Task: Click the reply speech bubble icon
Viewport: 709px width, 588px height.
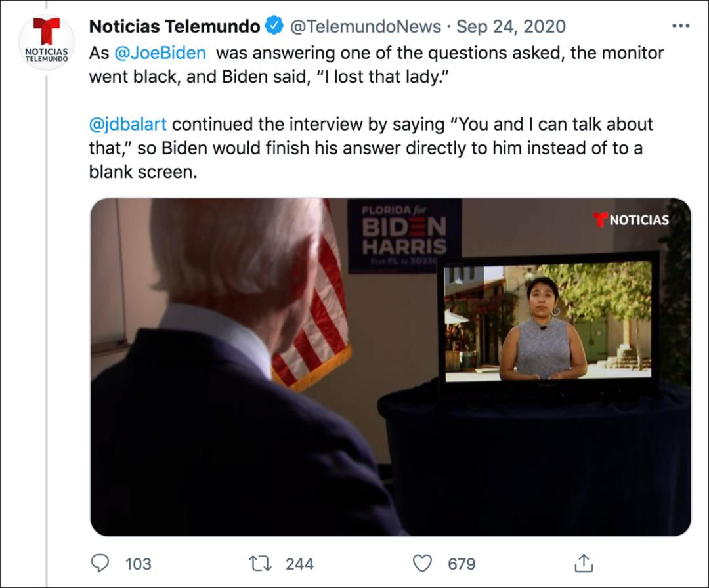Action: (100, 563)
